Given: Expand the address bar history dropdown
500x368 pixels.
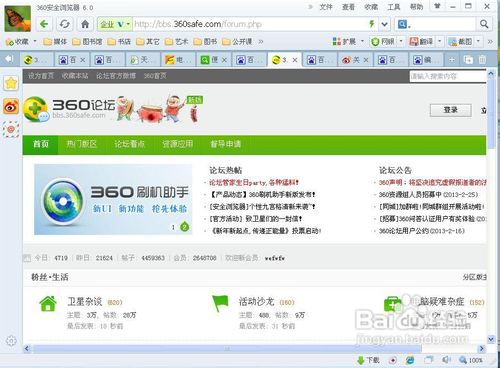Looking at the screenshot, I should pos(384,24).
